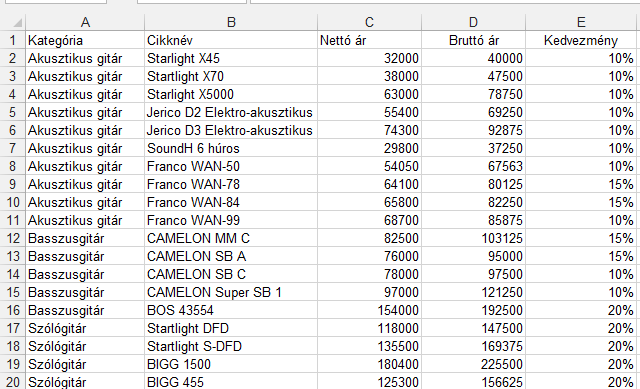Click the Nettó ár header cell
The height and width of the screenshot is (389, 640).
(369, 40)
